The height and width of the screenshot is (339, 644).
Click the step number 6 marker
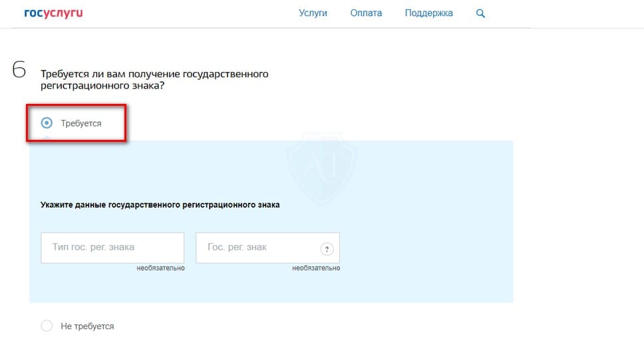coord(19,69)
